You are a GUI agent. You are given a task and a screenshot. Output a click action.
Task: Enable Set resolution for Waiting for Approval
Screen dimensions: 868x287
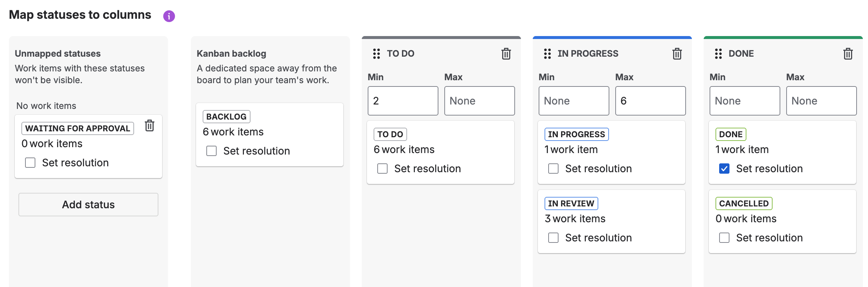click(30, 163)
